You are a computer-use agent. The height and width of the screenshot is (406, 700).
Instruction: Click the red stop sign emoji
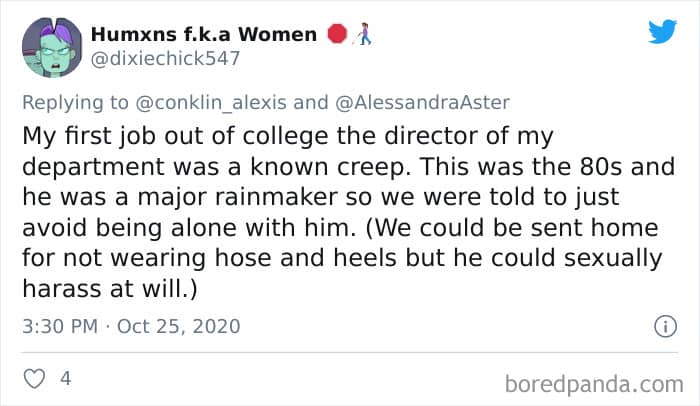click(337, 34)
